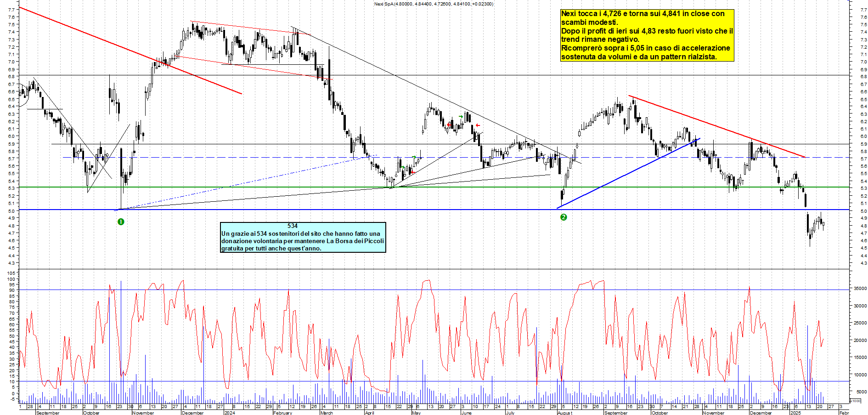This screenshot has height=415, width=868.
Task: Click the 15000 volume axis label
Action: coord(860,357)
